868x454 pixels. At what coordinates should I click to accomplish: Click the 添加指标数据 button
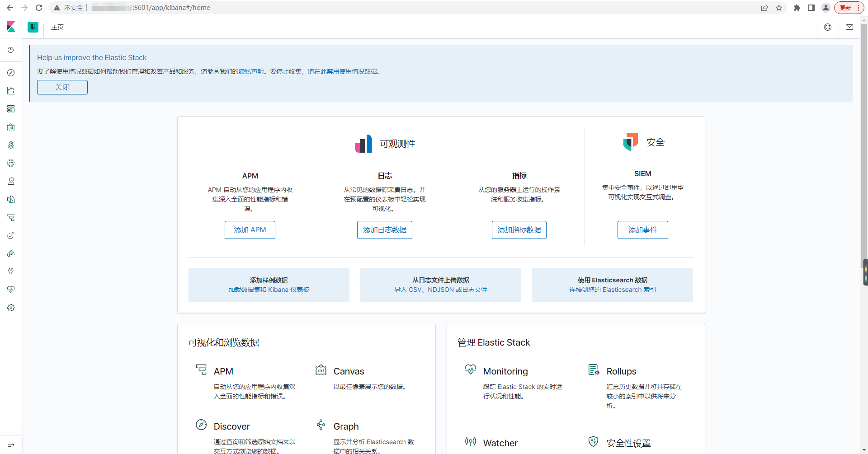519,230
